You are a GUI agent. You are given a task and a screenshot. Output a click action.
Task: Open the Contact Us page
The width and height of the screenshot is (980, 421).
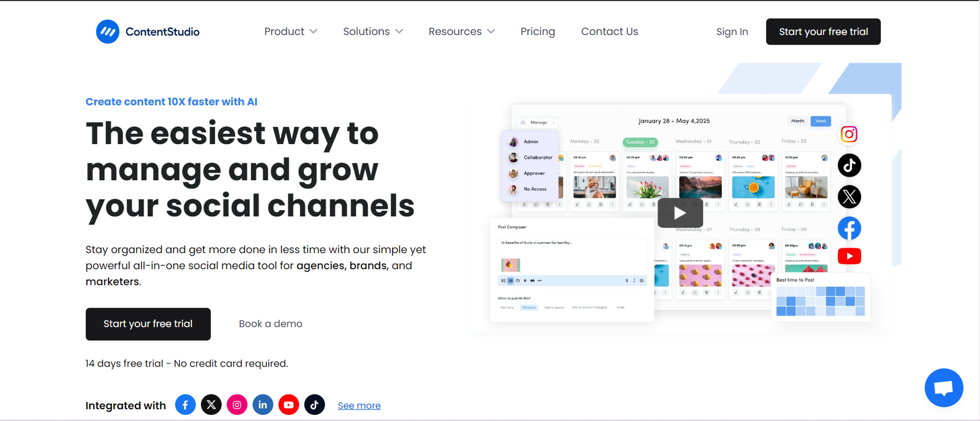tap(609, 32)
